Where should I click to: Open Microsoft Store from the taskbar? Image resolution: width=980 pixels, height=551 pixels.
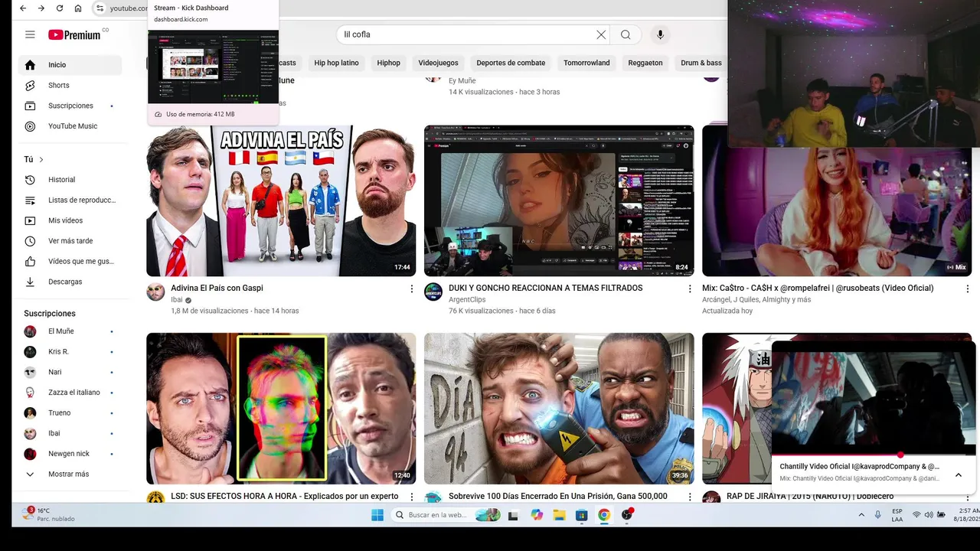pos(581,515)
